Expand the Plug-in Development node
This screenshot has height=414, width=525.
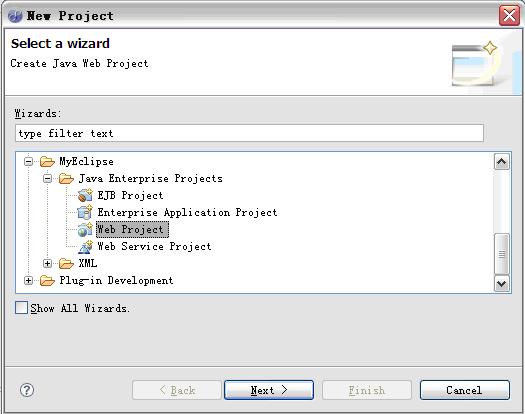click(x=28, y=281)
